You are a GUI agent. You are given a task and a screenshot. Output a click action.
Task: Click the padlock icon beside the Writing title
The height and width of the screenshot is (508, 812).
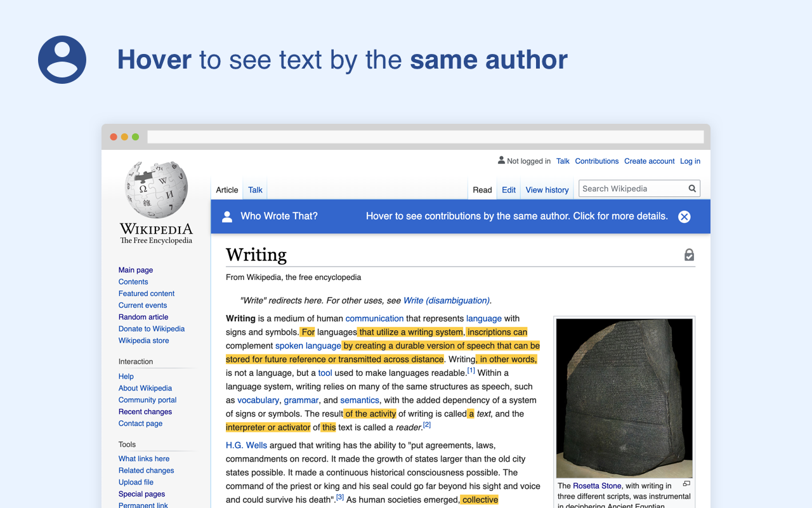tap(689, 253)
